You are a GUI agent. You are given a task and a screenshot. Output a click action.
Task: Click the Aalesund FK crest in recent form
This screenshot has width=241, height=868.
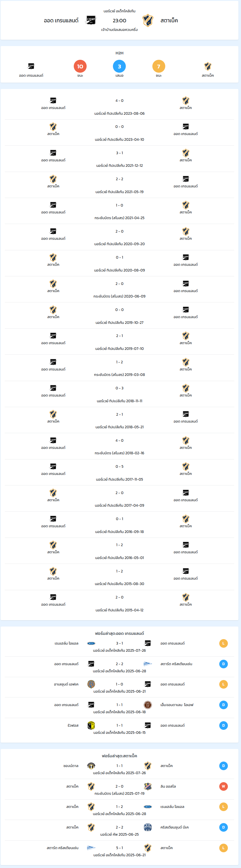point(91,684)
